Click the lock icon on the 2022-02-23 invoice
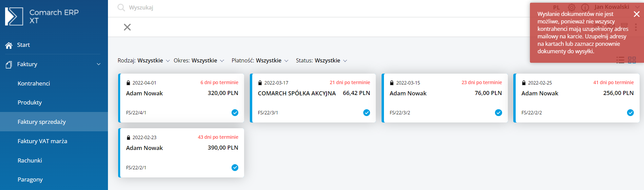The height and width of the screenshot is (190, 644). [x=128, y=137]
